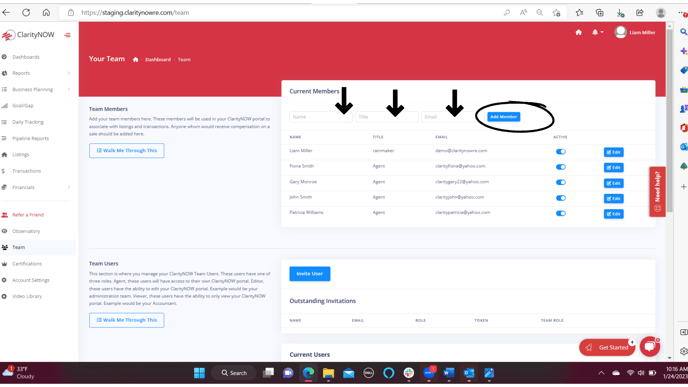Viewport: 688px width, 387px height.
Task: Toggle active switch for Patricia Williams
Action: [x=561, y=214]
